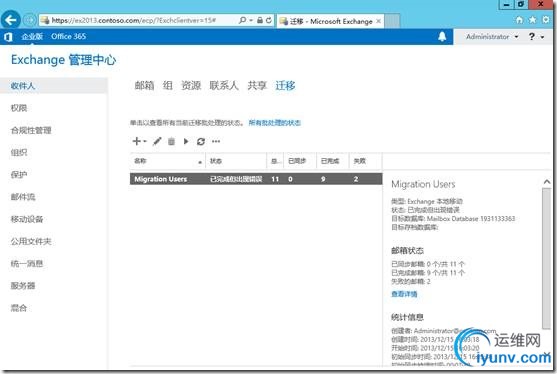
Task: Select 组织 in left navigation
Action: pyautogui.click(x=19, y=152)
